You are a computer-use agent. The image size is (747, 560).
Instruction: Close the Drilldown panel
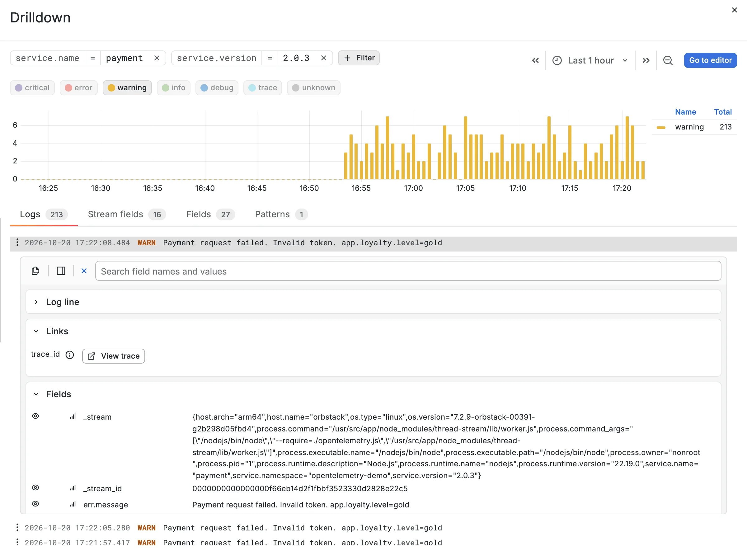(734, 10)
